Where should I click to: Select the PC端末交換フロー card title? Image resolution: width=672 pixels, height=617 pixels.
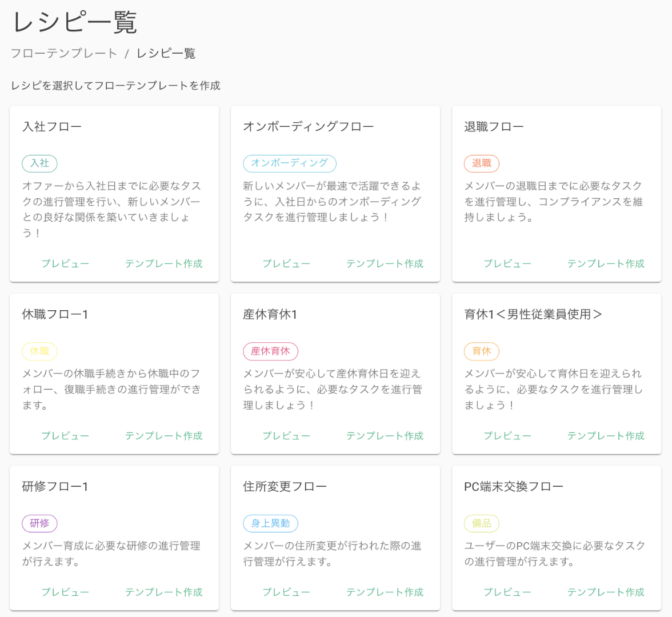514,487
